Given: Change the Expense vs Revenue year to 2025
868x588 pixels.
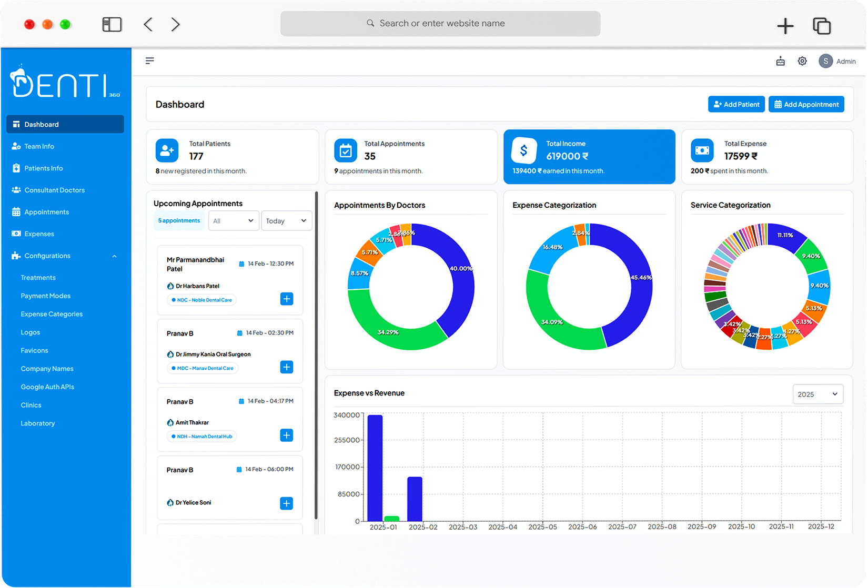Looking at the screenshot, I should click(x=817, y=393).
